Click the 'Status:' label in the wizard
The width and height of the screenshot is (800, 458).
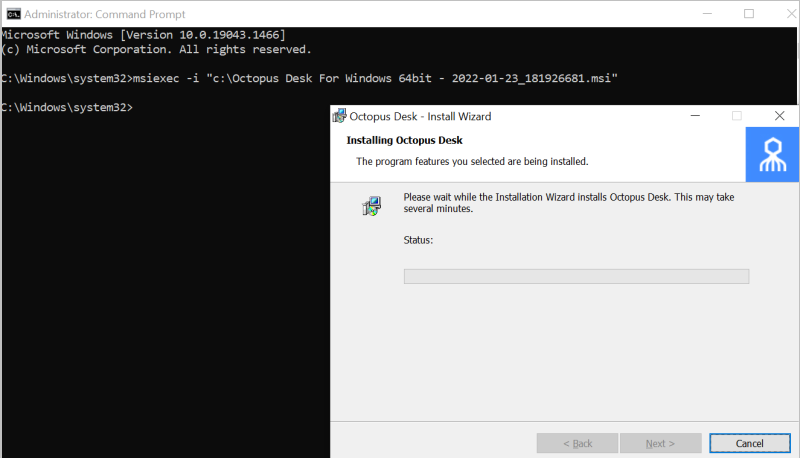pyautogui.click(x=418, y=240)
